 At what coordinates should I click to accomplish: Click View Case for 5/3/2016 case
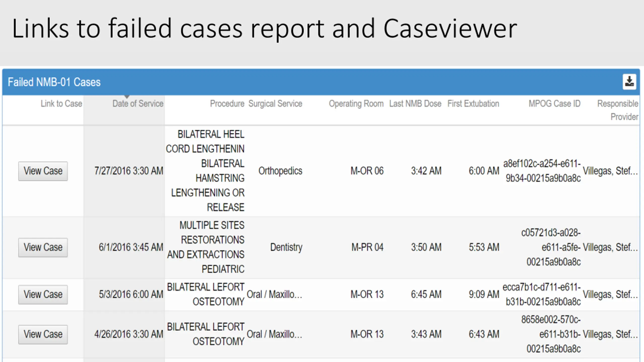pyautogui.click(x=43, y=294)
